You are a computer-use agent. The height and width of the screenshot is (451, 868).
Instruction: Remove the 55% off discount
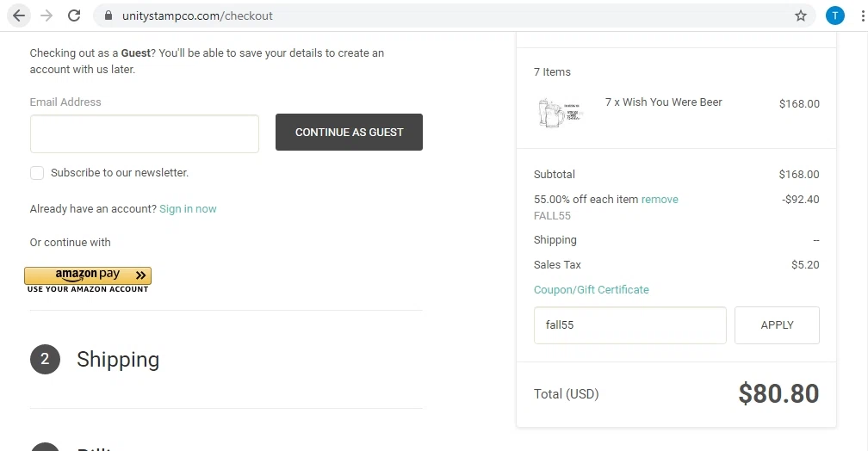coord(660,200)
